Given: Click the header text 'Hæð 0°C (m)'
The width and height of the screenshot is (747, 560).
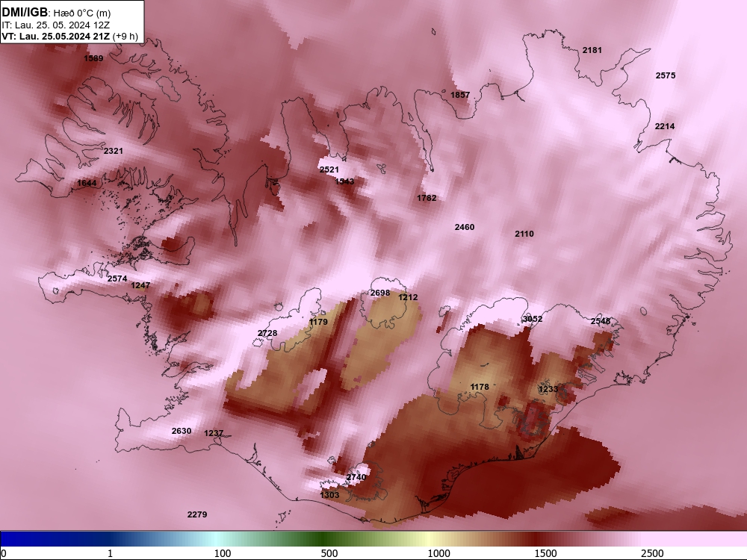Looking at the screenshot, I should (81, 13).
